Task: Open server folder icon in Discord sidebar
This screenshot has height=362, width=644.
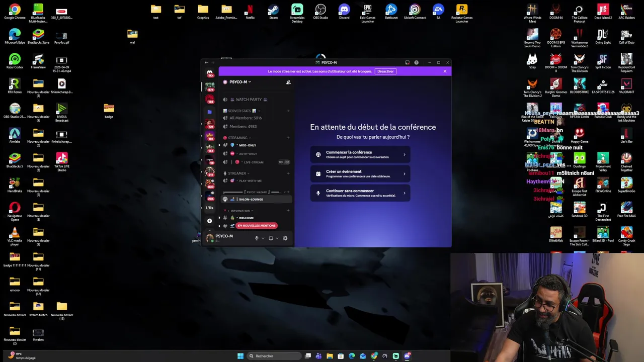Action: point(210,112)
